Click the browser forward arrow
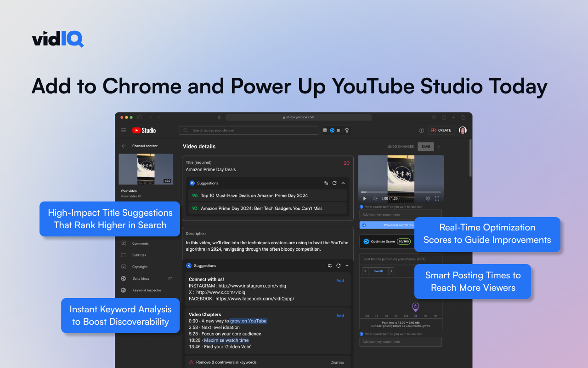 [158, 117]
